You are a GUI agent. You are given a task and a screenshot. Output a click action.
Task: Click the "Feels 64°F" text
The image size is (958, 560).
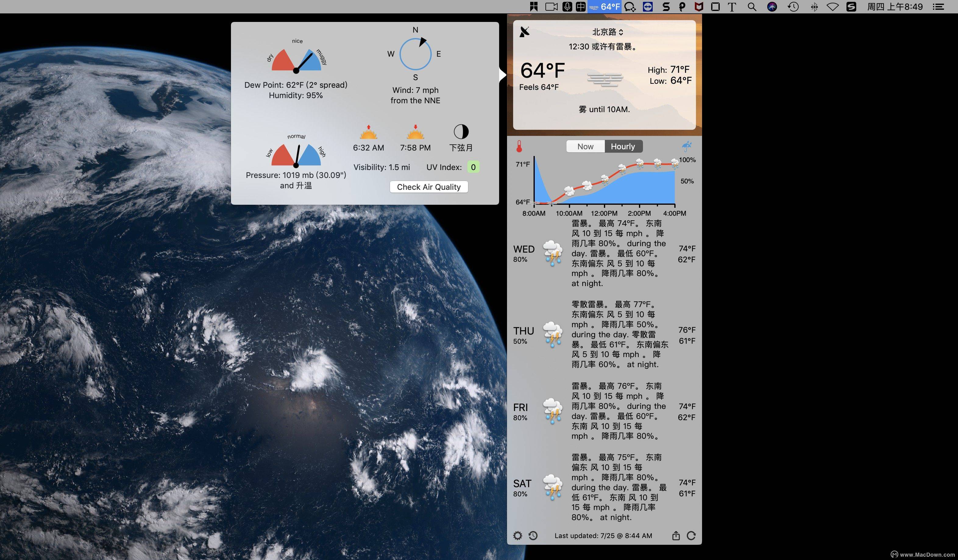[x=539, y=87]
